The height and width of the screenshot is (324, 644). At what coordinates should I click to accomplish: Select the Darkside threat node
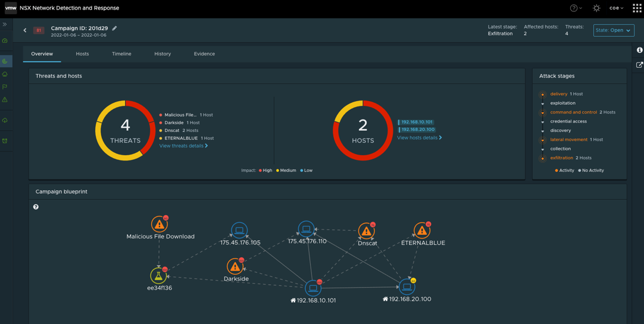pos(235,266)
